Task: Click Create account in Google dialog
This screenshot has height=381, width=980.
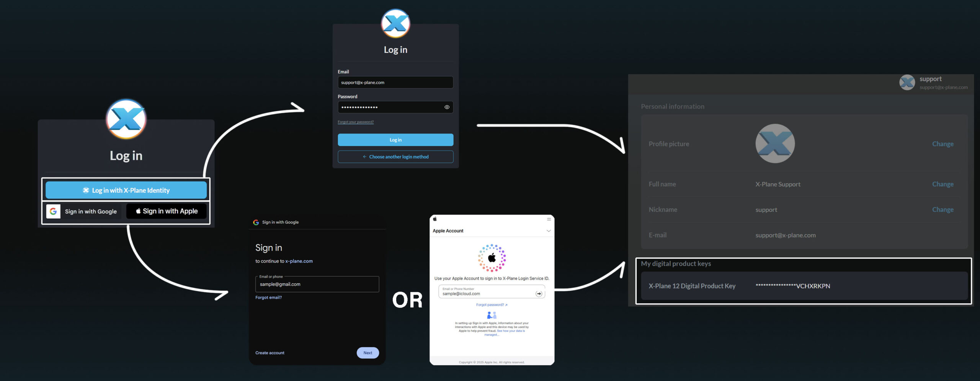Action: click(270, 353)
